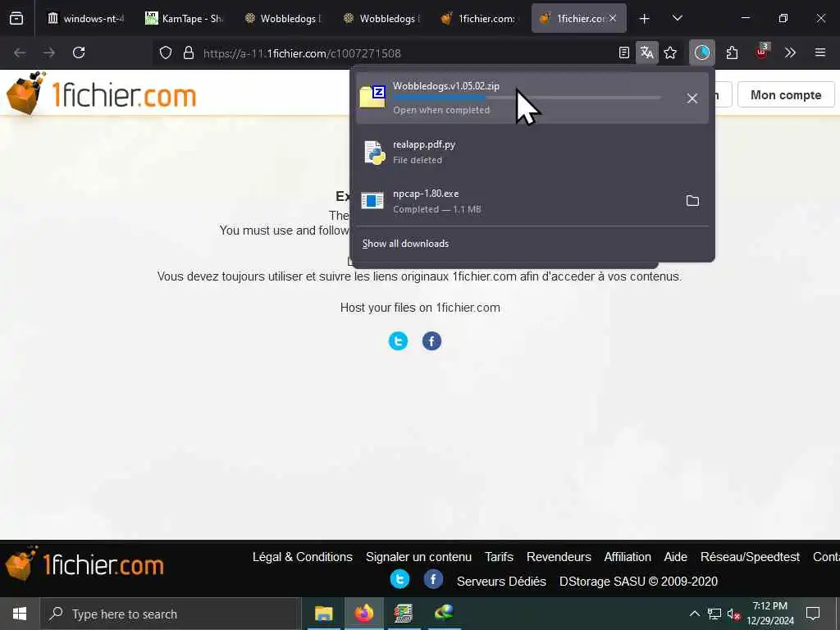840x630 pixels.
Task: Open the clock showing 7:12 PM
Action: coord(770,614)
